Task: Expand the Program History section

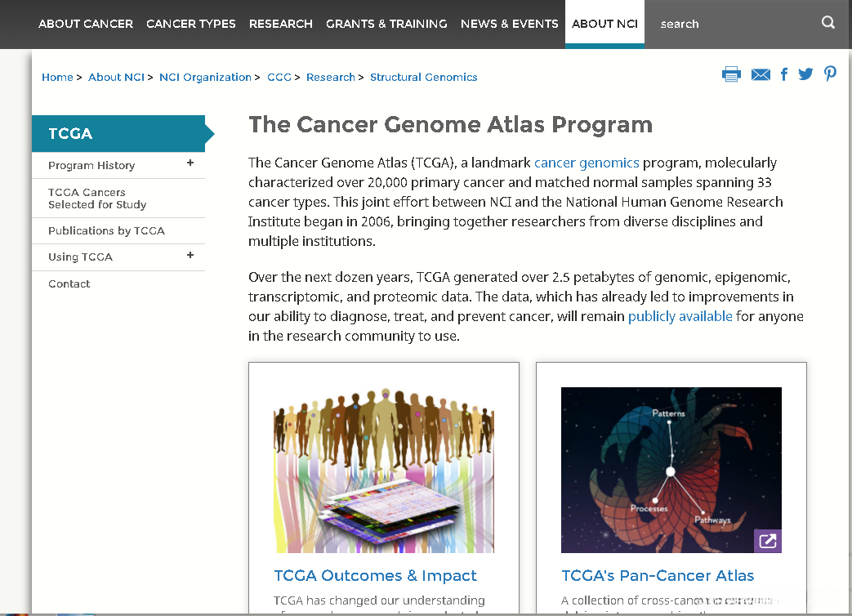Action: click(x=190, y=163)
